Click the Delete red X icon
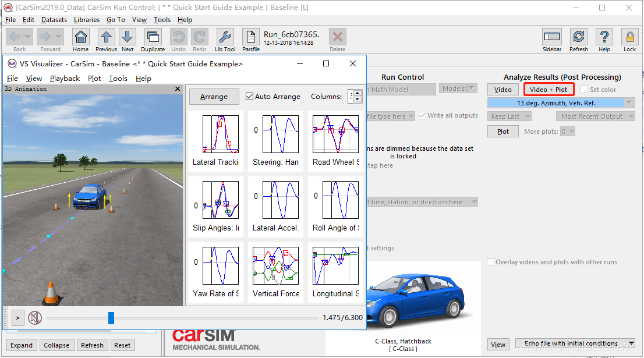644x358 pixels. pyautogui.click(x=338, y=37)
